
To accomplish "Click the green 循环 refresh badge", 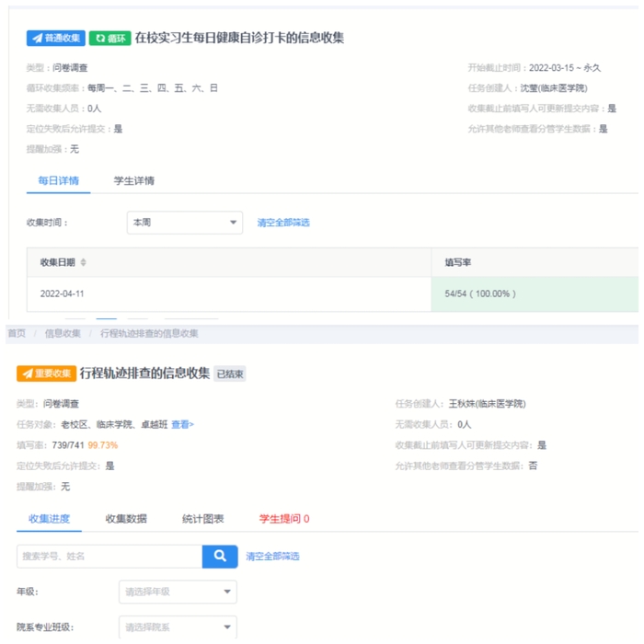I will point(109,39).
